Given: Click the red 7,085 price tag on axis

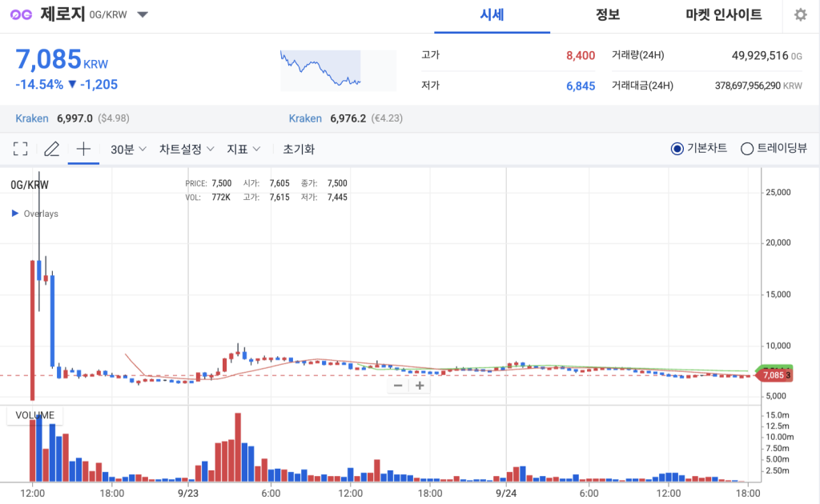Looking at the screenshot, I should pyautogui.click(x=772, y=374).
